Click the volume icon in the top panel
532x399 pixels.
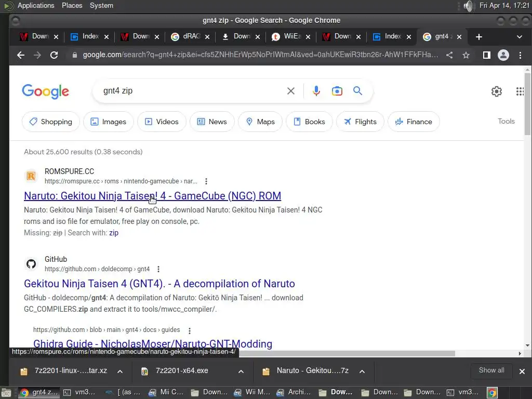(468, 6)
